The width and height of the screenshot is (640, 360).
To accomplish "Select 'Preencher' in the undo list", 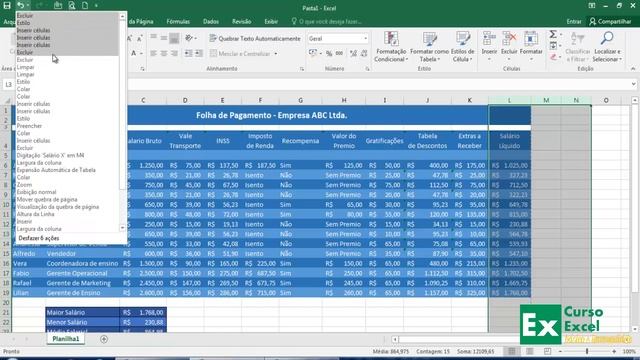I will pyautogui.click(x=29, y=126).
